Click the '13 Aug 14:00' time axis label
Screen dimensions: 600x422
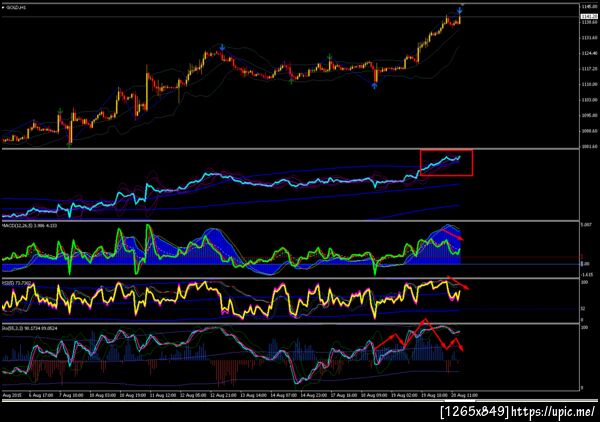click(x=253, y=395)
